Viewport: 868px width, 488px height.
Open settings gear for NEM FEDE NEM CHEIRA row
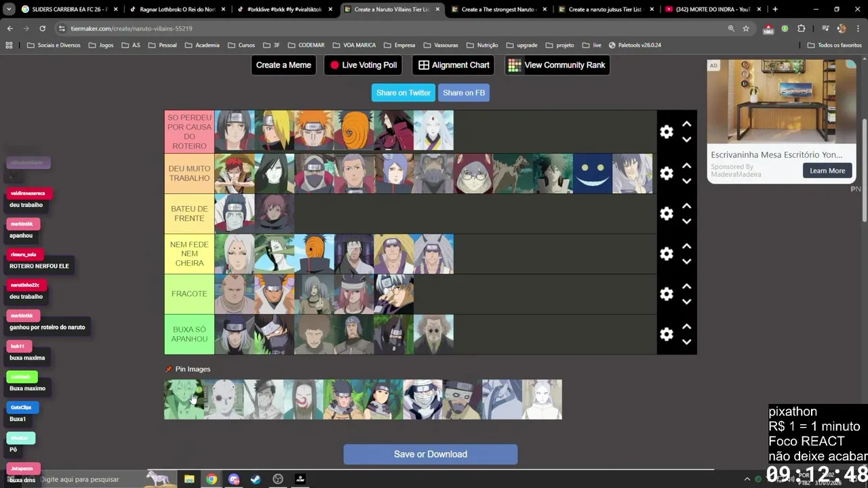(x=667, y=253)
